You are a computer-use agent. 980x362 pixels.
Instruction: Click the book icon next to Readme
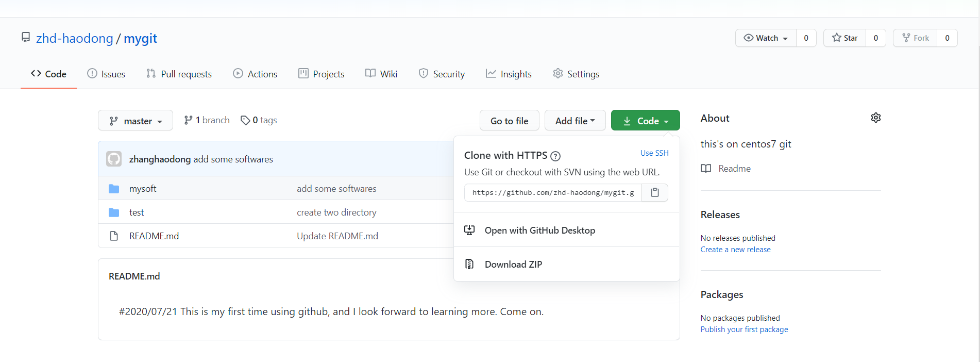tap(706, 169)
